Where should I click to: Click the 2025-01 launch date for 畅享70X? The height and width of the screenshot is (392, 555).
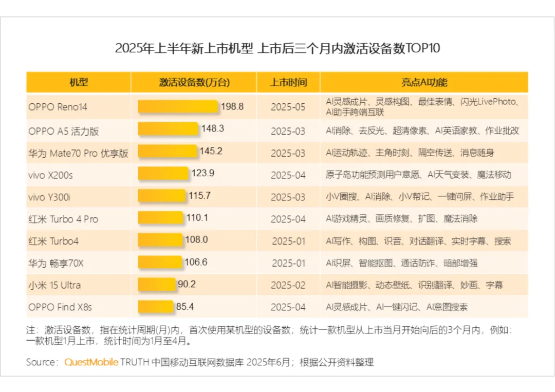pos(288,263)
